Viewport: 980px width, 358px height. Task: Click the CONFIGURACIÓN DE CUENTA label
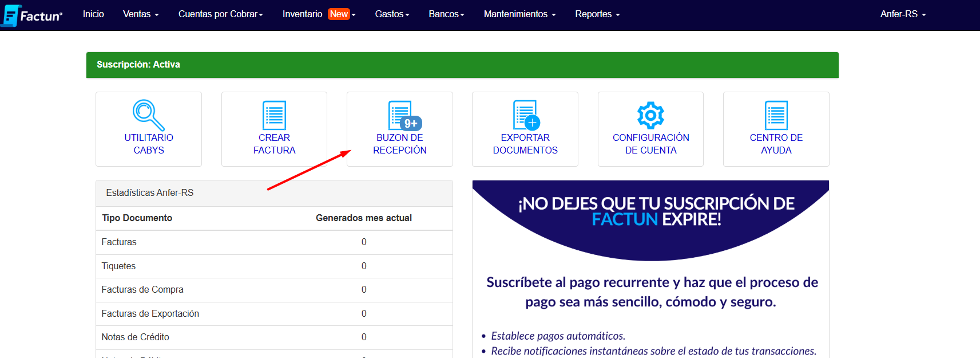(651, 144)
